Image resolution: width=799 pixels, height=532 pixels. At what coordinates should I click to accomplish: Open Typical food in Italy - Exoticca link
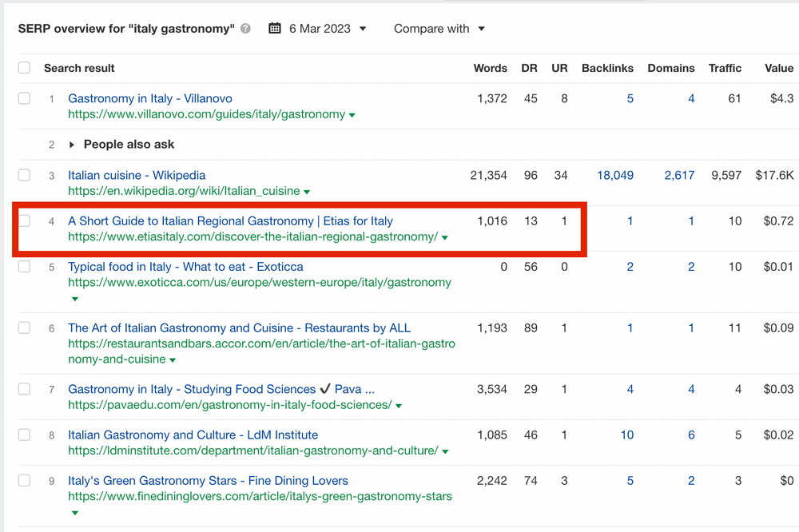pos(185,267)
